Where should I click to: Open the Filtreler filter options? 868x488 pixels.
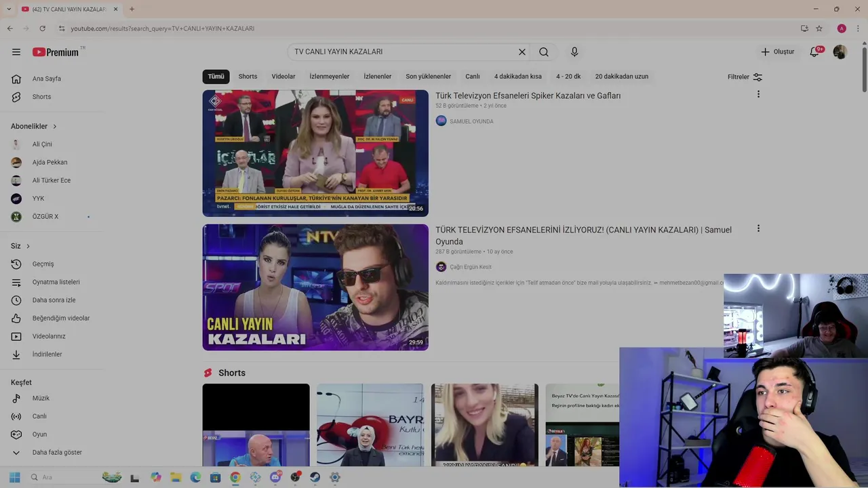coord(745,77)
